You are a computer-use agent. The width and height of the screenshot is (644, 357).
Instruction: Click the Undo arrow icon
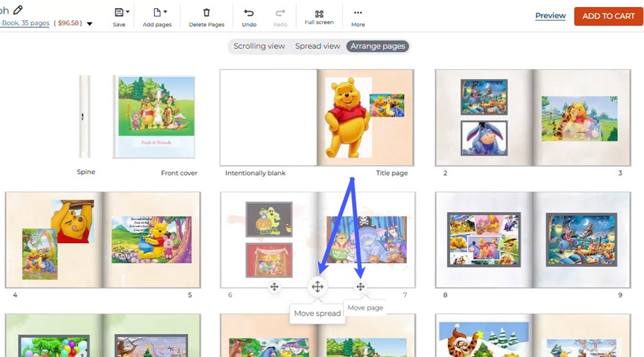[249, 13]
